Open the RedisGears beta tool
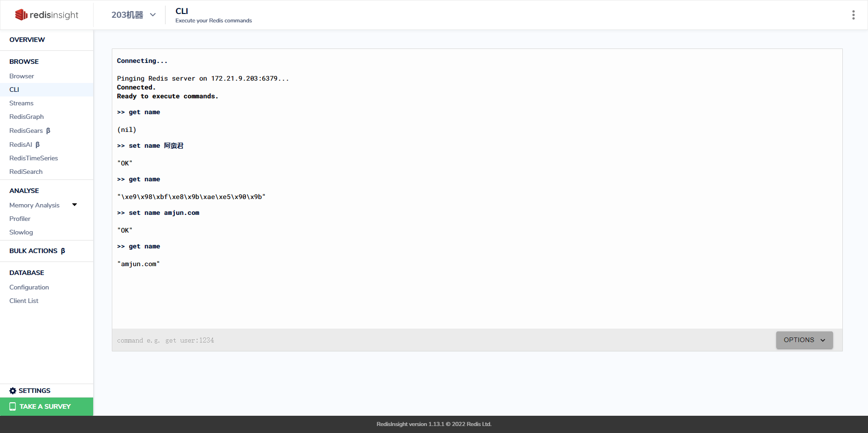The height and width of the screenshot is (433, 868). click(27, 131)
